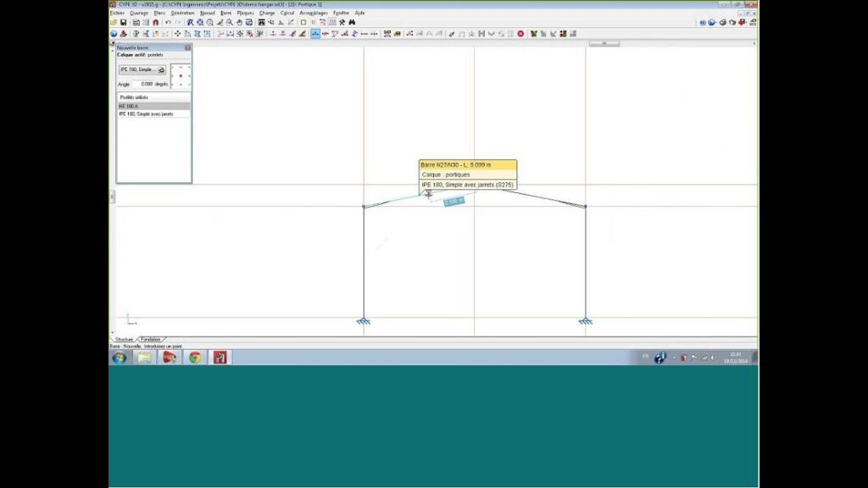The image size is (868, 488).
Task: Click the Angle value input field
Action: point(147,84)
